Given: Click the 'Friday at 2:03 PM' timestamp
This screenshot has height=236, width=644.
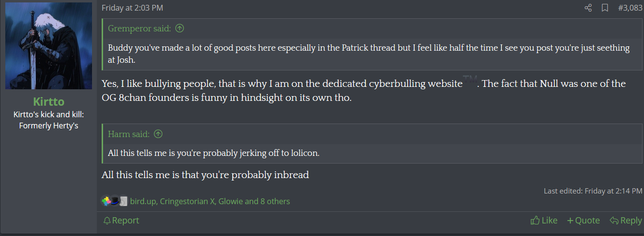Looking at the screenshot, I should coord(132,8).
